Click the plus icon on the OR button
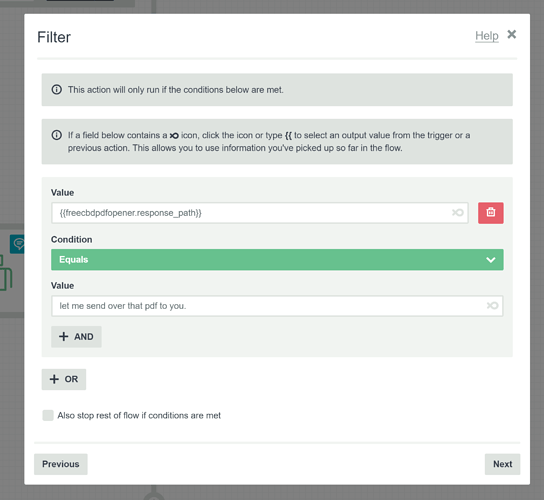The width and height of the screenshot is (544, 500). tap(54, 379)
